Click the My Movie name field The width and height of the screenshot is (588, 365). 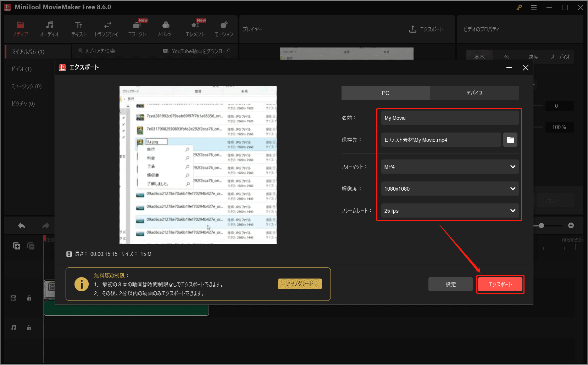click(450, 118)
